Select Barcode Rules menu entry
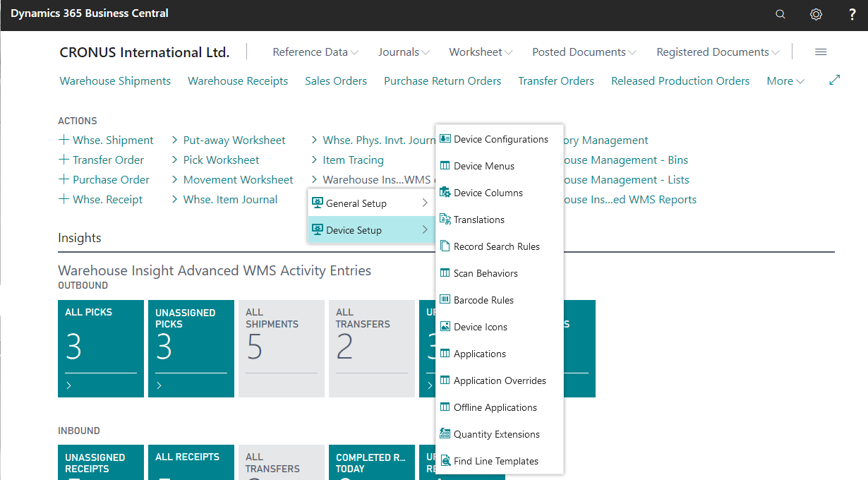868x480 pixels. click(500, 300)
